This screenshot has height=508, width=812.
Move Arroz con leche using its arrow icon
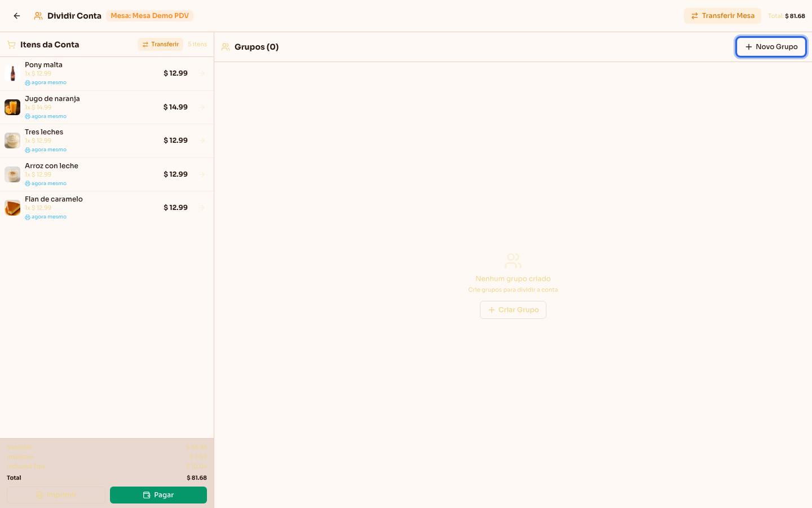pyautogui.click(x=202, y=174)
